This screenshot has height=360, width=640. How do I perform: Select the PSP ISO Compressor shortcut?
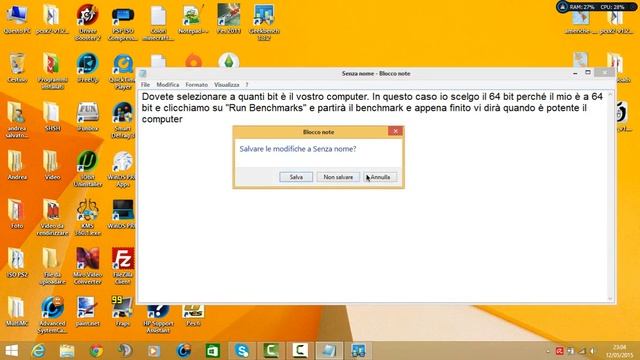[x=122, y=23]
